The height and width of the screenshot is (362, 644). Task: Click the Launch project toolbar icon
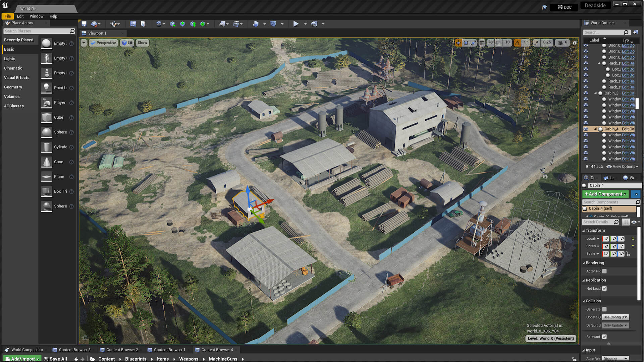314,24
